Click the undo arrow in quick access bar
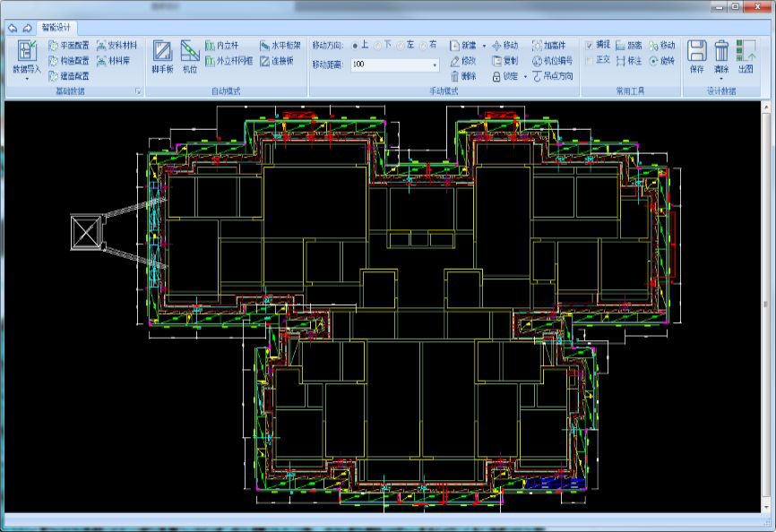This screenshot has height=532, width=776. coord(13,28)
